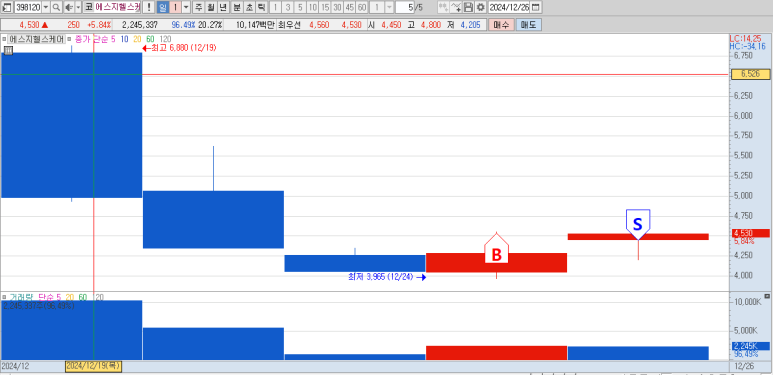773x375 pixels.
Task: Select the 년 (yearly) period tab
Action: (223, 7)
